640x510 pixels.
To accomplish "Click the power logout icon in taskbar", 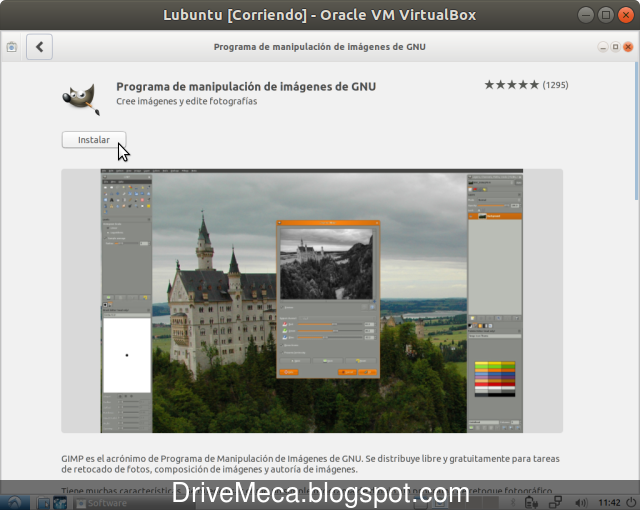I will click(631, 503).
